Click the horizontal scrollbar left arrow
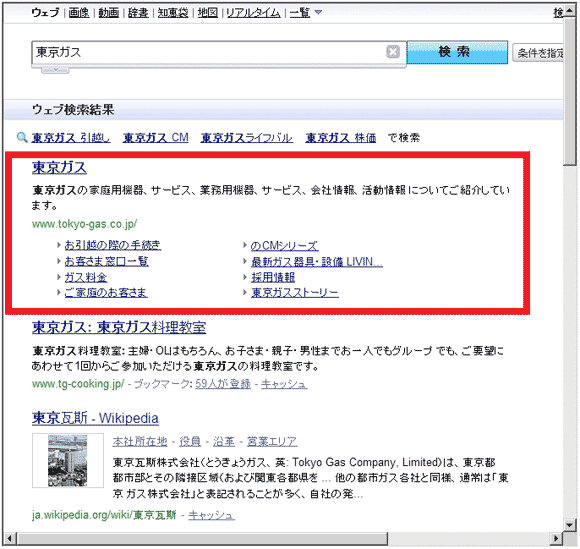580x549 pixels. pyautogui.click(x=10, y=538)
